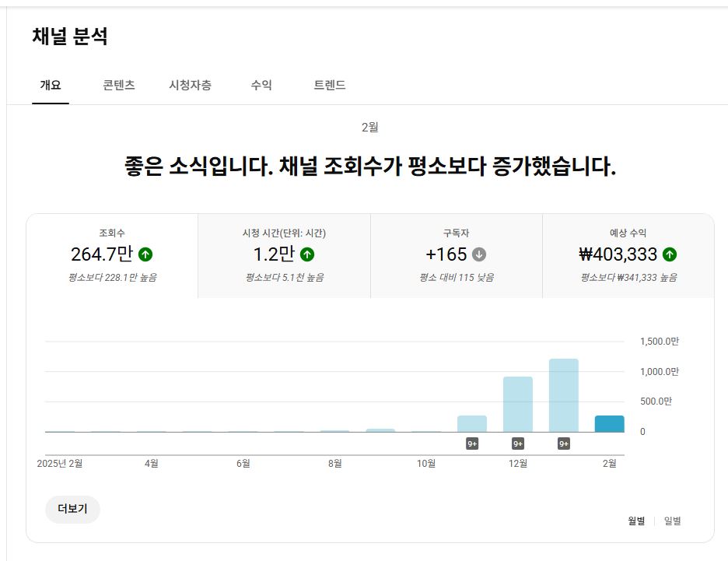Screen dimensions: 728x561
Task: Go to the 수익 tab
Action: (x=261, y=86)
